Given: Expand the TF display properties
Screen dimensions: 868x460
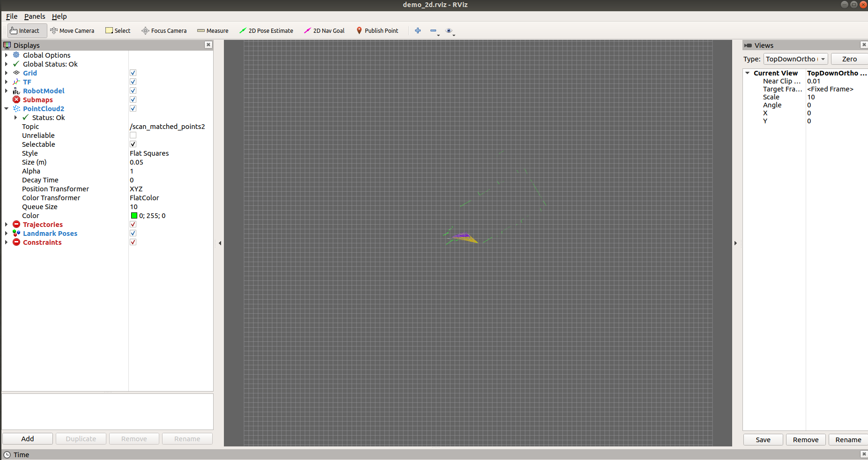Looking at the screenshot, I should point(7,82).
